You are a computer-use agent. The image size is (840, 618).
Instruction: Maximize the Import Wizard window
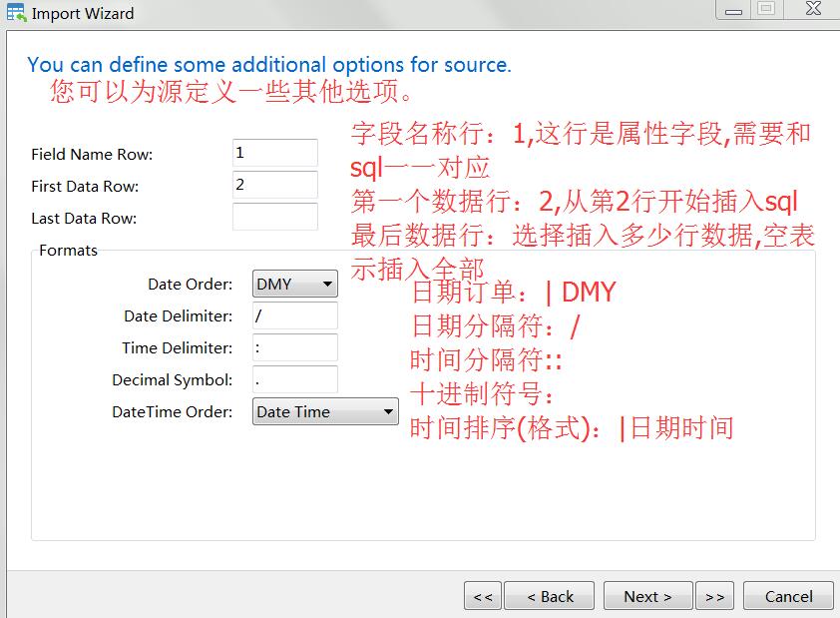pos(766,9)
